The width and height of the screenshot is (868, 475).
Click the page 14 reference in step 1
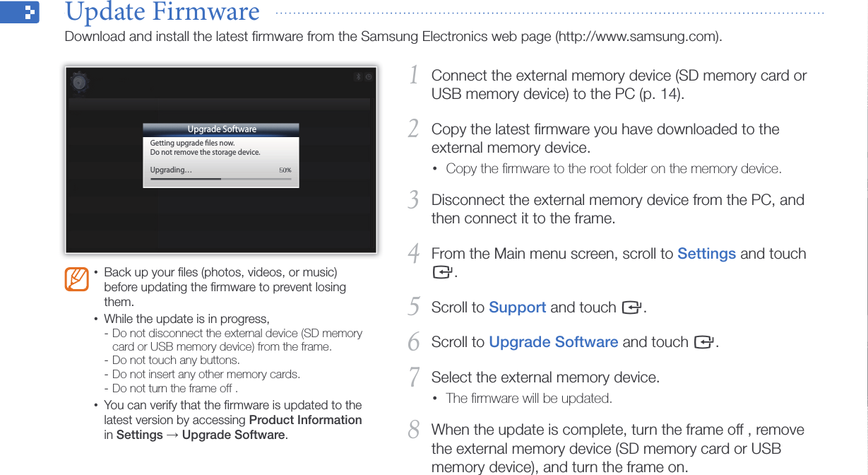click(x=664, y=94)
